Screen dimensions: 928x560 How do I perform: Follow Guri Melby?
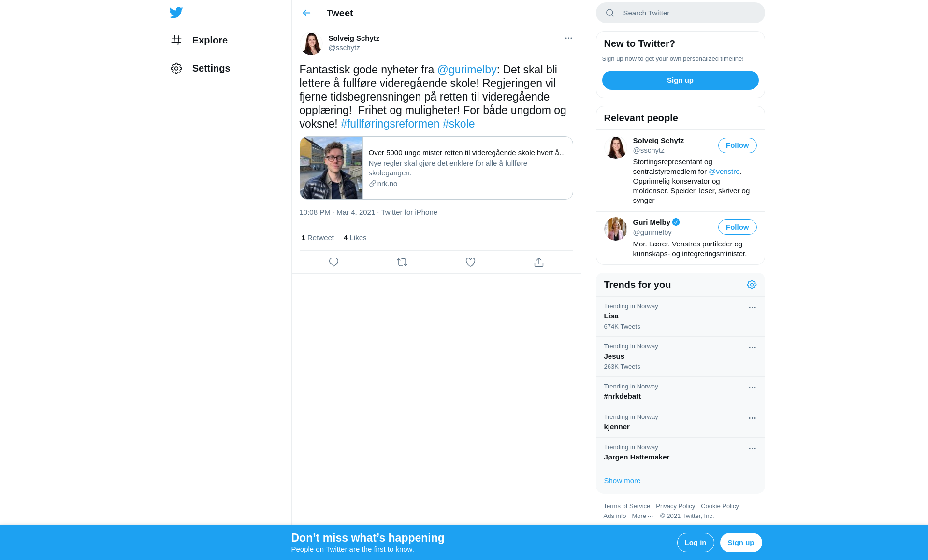click(x=737, y=227)
